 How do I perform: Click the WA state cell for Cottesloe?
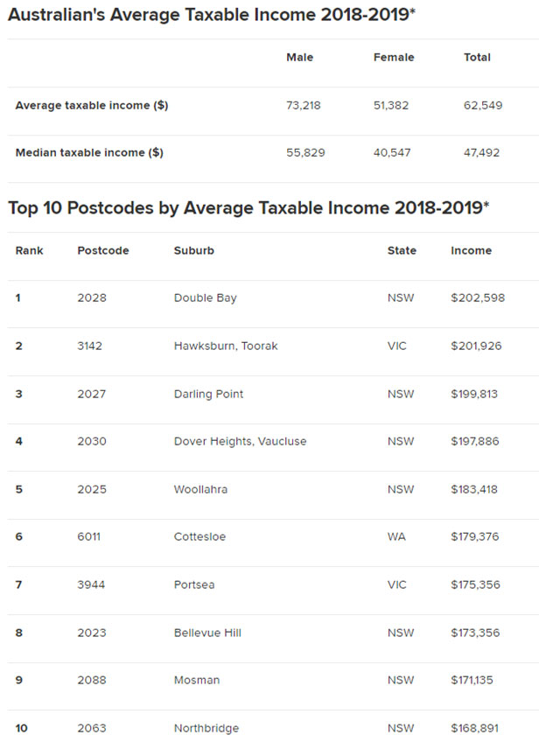click(396, 536)
